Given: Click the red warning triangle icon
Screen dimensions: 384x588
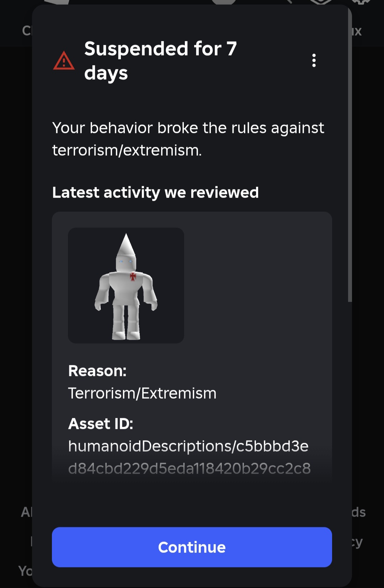Looking at the screenshot, I should pyautogui.click(x=64, y=61).
